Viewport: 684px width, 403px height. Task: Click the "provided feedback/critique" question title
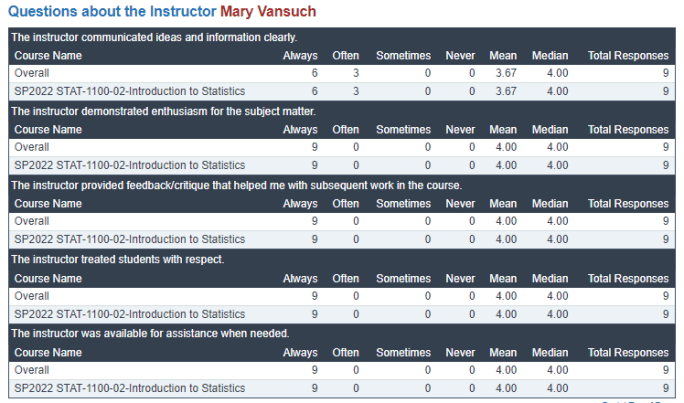point(235,186)
